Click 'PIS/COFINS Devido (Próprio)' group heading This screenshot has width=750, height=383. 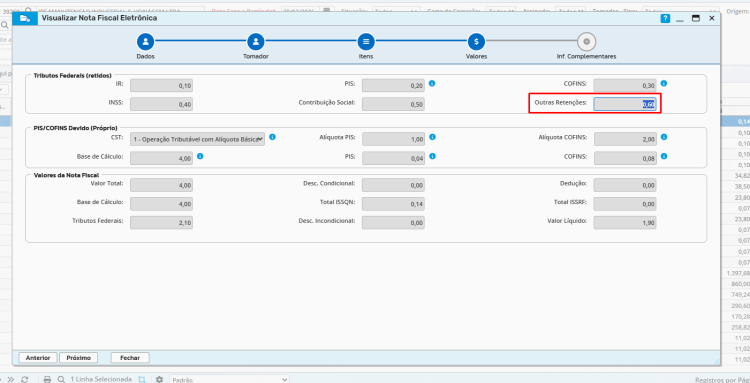(x=76, y=128)
